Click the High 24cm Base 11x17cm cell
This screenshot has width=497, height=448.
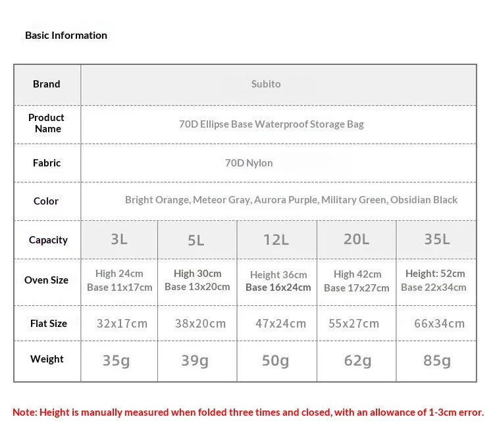(120, 280)
